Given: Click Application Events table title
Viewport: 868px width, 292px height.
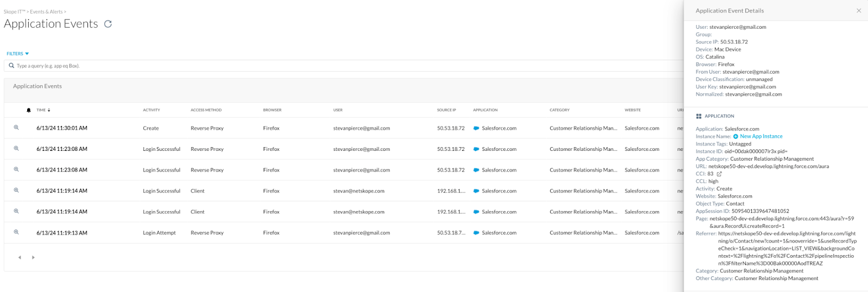Looking at the screenshot, I should tap(37, 86).
